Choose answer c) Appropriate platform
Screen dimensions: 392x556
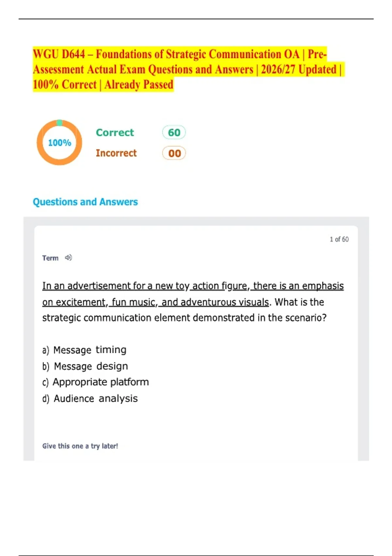pos(95,382)
